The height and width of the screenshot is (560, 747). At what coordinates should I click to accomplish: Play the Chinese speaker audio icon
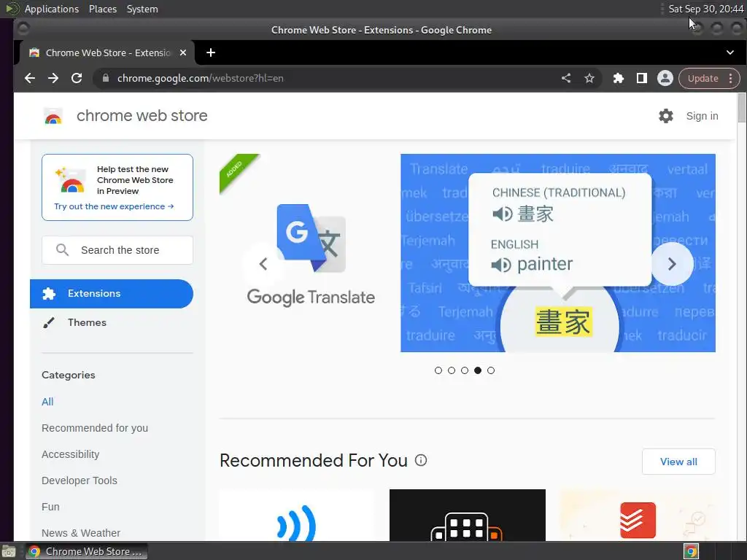(x=502, y=214)
